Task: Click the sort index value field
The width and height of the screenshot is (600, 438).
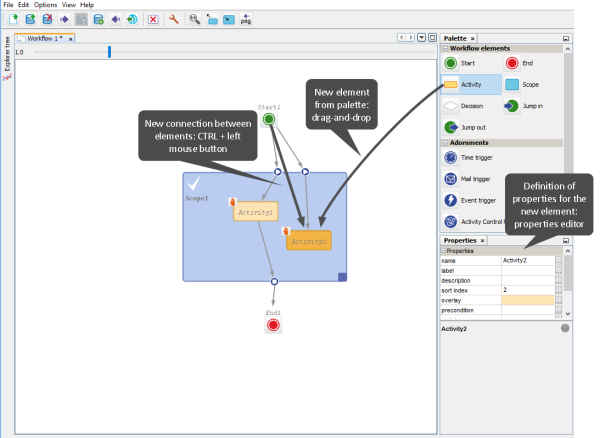Action: [x=528, y=290]
